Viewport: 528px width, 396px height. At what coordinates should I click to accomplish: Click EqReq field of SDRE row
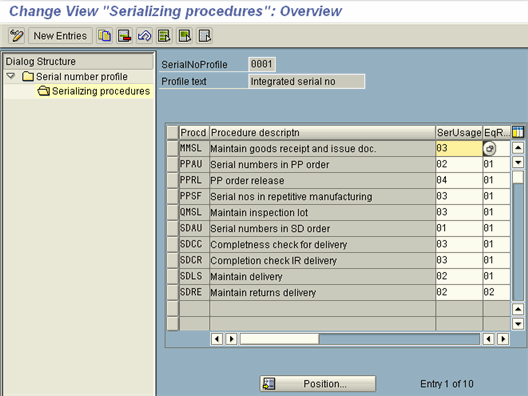(x=496, y=292)
